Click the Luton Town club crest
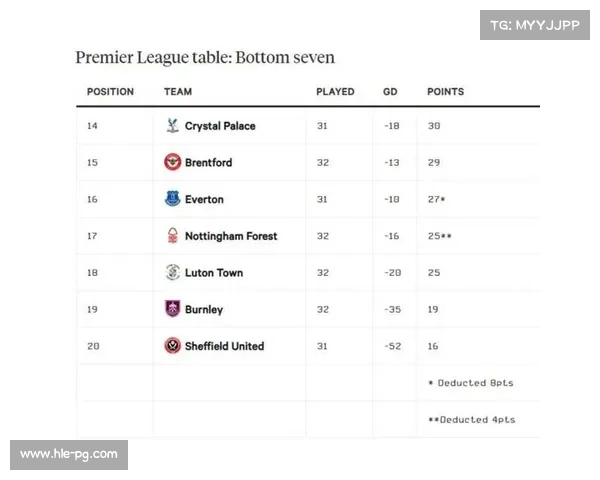Viewport: 600px width, 480px height. 173,272
